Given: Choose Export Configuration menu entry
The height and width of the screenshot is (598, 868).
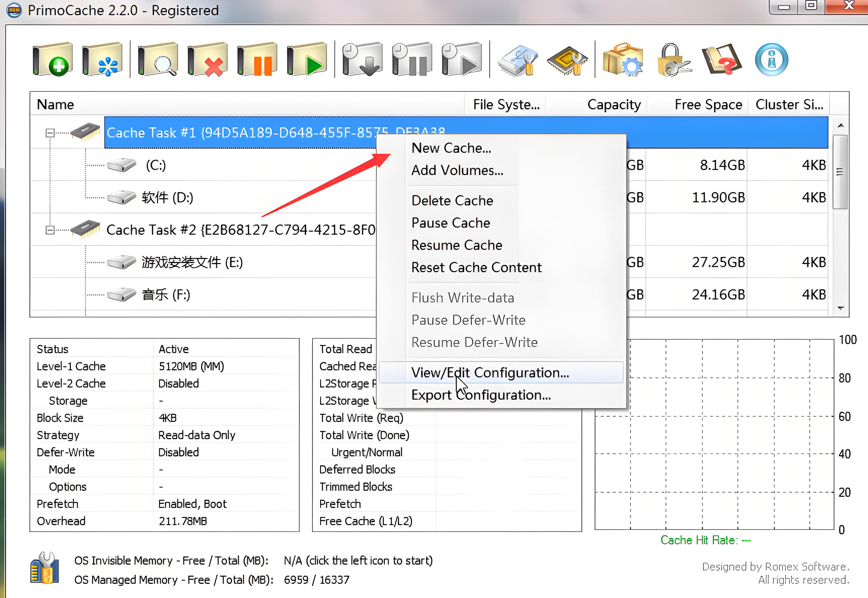Looking at the screenshot, I should pos(481,395).
